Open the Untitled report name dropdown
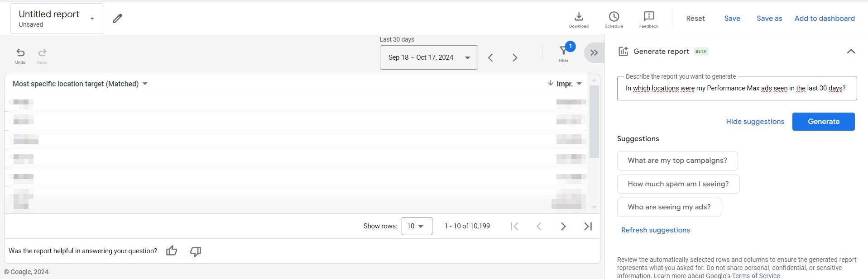This screenshot has height=279, width=868. pyautogui.click(x=57, y=19)
